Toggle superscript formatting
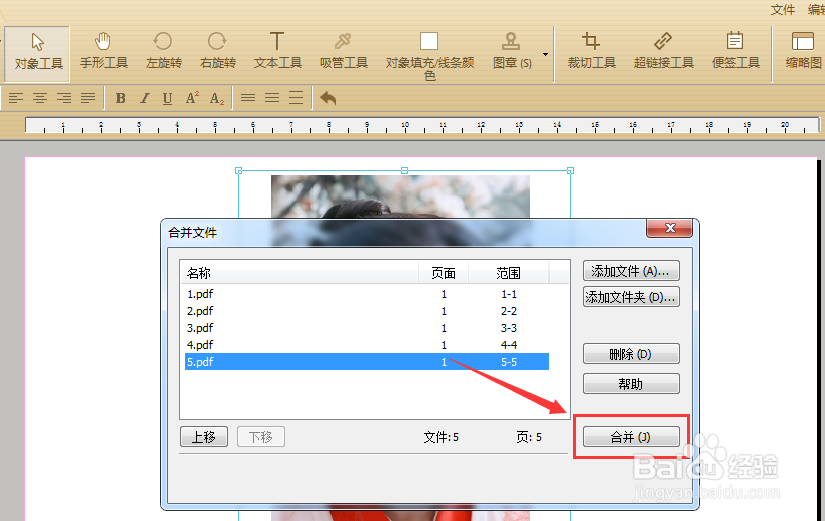 pyautogui.click(x=192, y=98)
